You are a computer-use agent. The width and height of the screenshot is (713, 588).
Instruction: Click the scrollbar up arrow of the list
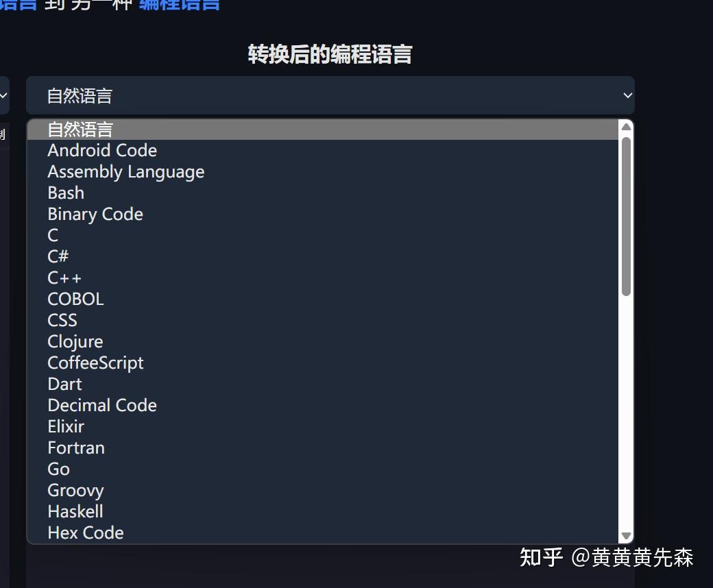[626, 126]
